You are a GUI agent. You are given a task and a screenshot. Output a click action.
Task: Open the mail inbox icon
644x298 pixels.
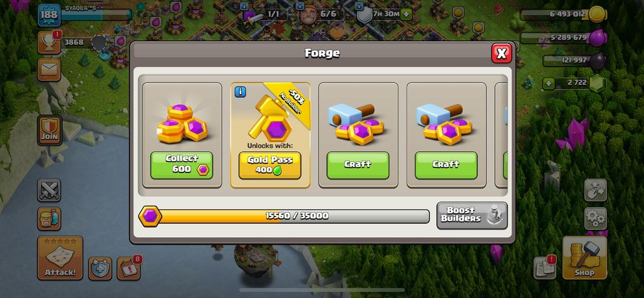49,70
